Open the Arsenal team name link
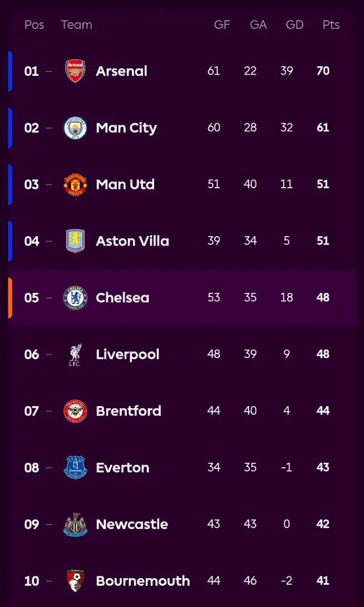 (121, 71)
